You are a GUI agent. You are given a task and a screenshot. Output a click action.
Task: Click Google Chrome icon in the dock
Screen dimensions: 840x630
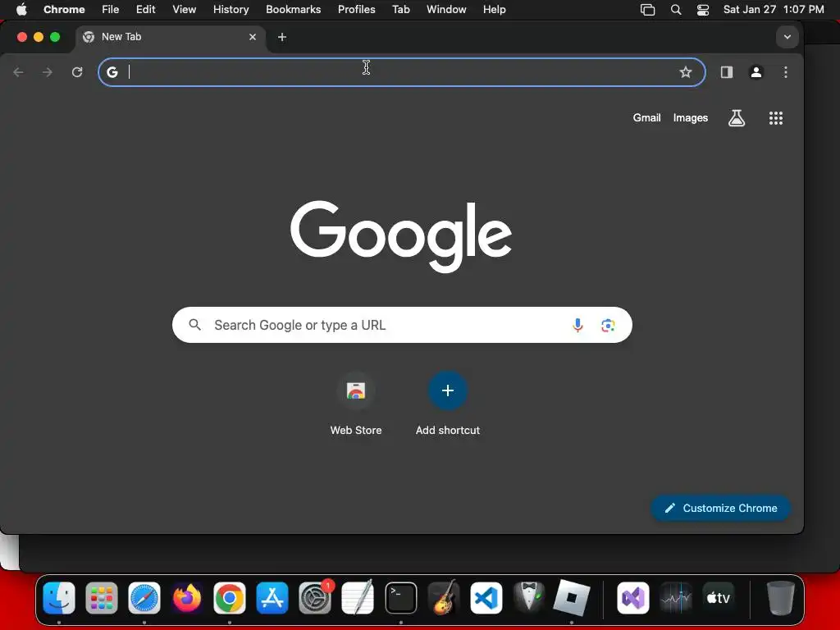coord(230,598)
